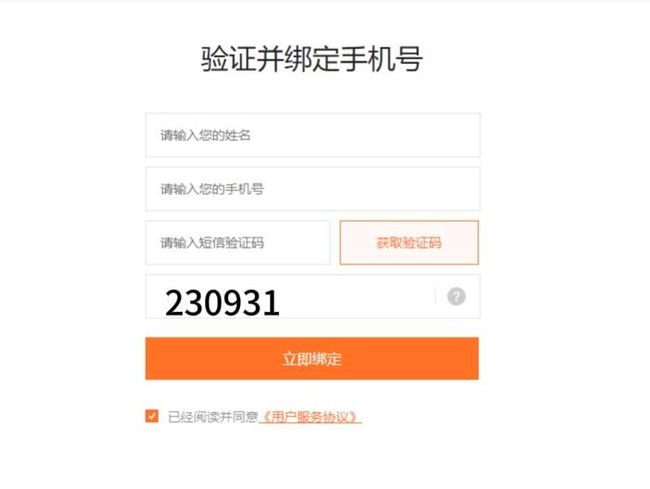The width and height of the screenshot is (650, 489).
Task: Submit with the orange 立即绑定 button
Action: pos(312,358)
